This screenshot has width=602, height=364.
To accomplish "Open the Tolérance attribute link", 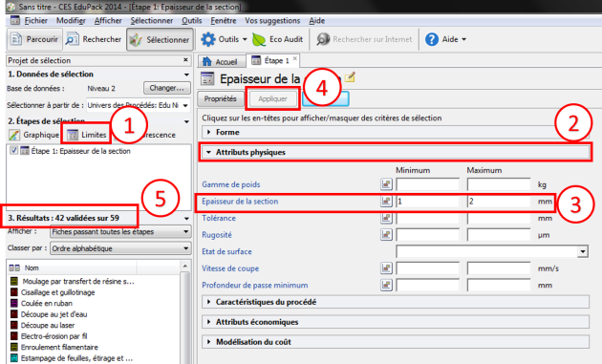I will 219,218.
